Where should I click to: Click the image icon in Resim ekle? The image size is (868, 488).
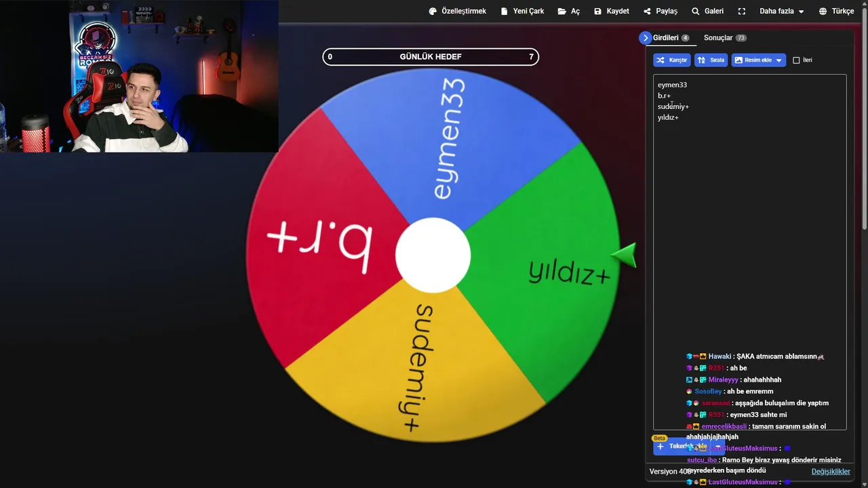click(738, 60)
